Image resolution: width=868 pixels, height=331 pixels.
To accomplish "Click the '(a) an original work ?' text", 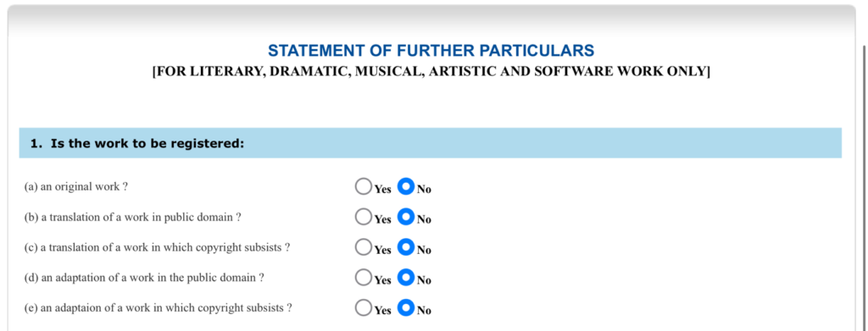I will (x=75, y=187).
